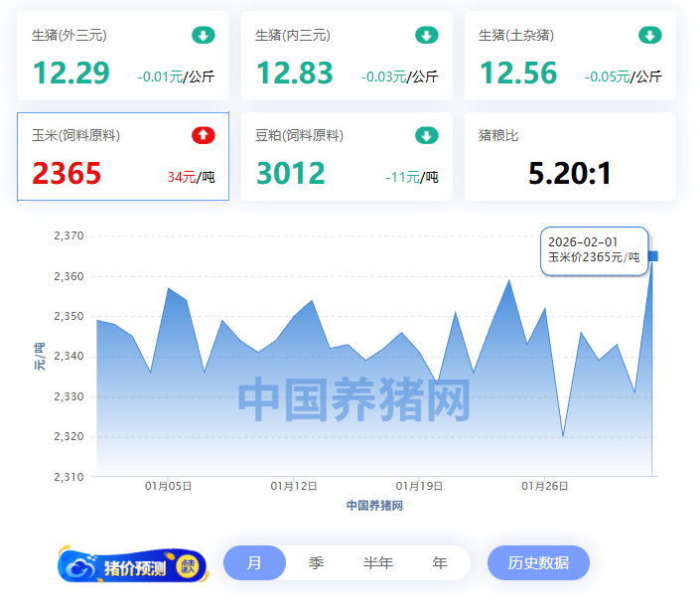700x615 pixels.
Task: Select the 豆粕(饲料原料) 3012 price card
Action: point(347,156)
